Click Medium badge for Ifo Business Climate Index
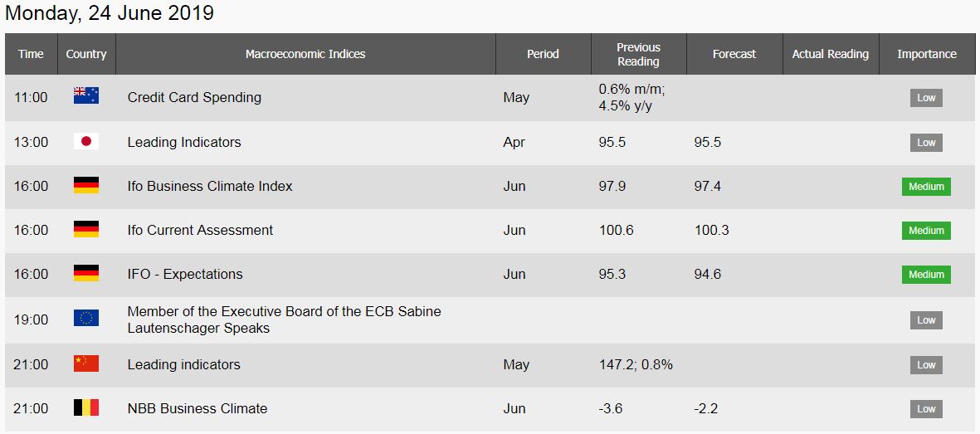980x434 pixels. (x=926, y=187)
